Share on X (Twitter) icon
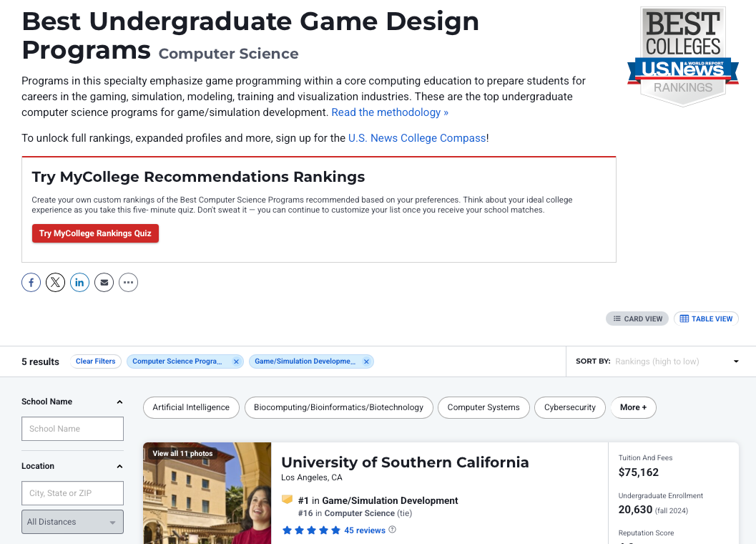This screenshot has width=756, height=544. click(55, 283)
